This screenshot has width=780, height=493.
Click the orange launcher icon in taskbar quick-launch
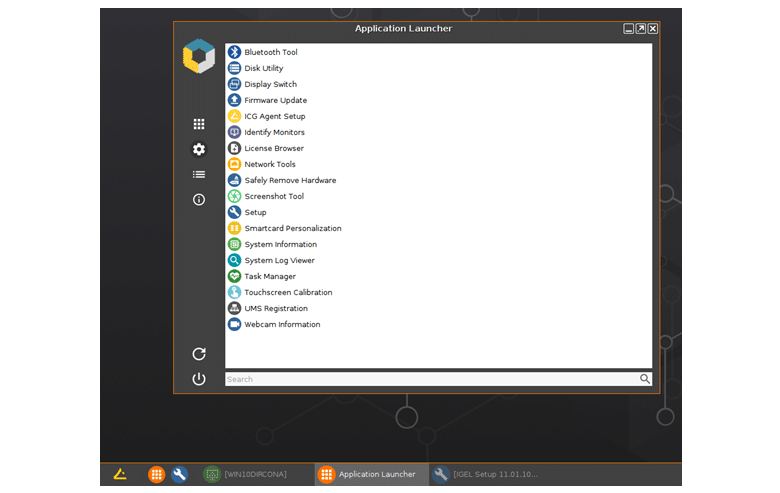click(x=156, y=474)
